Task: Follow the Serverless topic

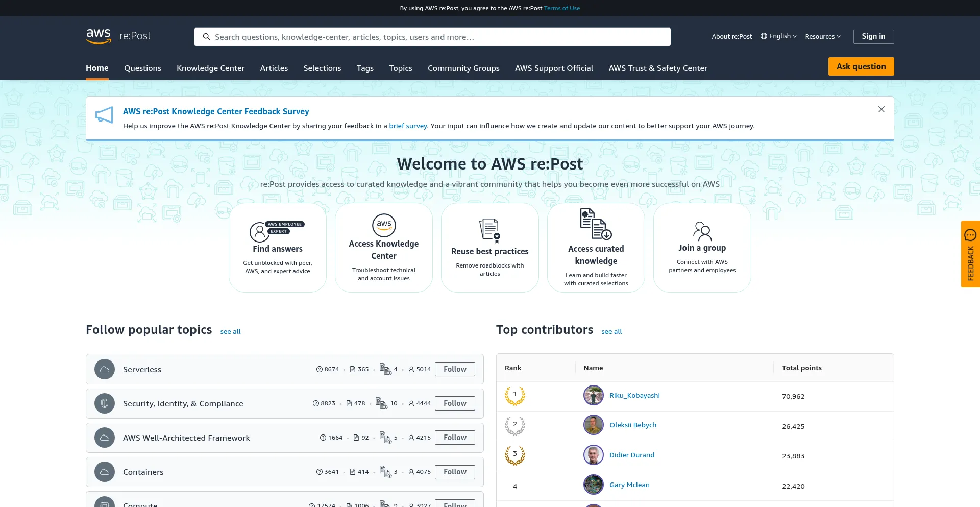Action: (x=455, y=369)
